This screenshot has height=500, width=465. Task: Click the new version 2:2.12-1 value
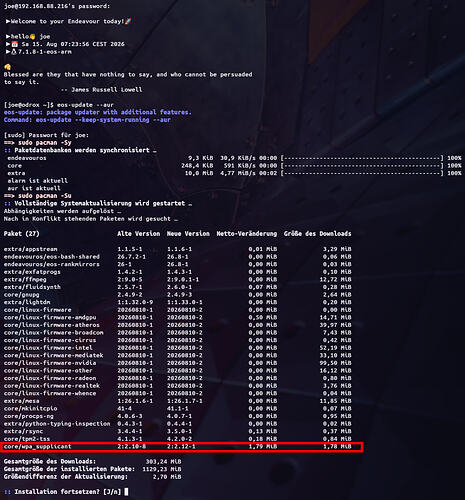tap(181, 447)
